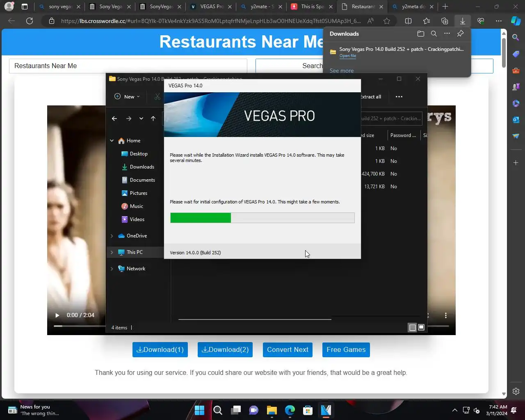Open Copilot icon in browser
This screenshot has height=420, width=525.
(516, 21)
